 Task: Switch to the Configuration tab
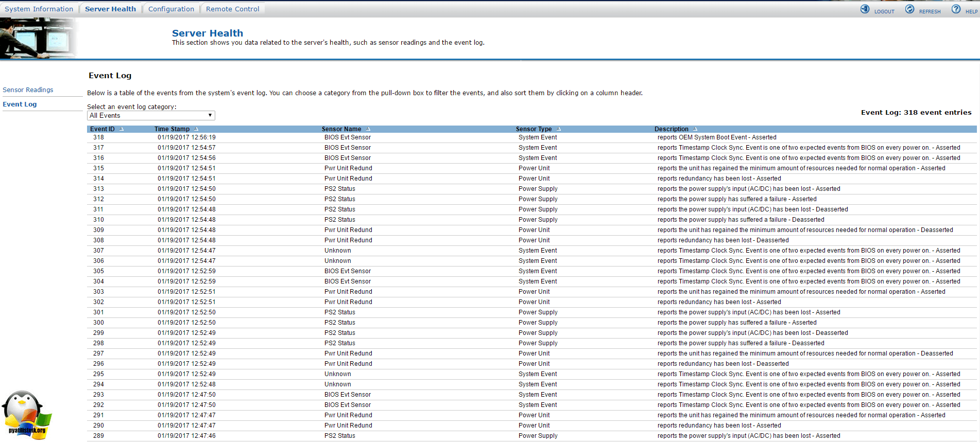171,9
